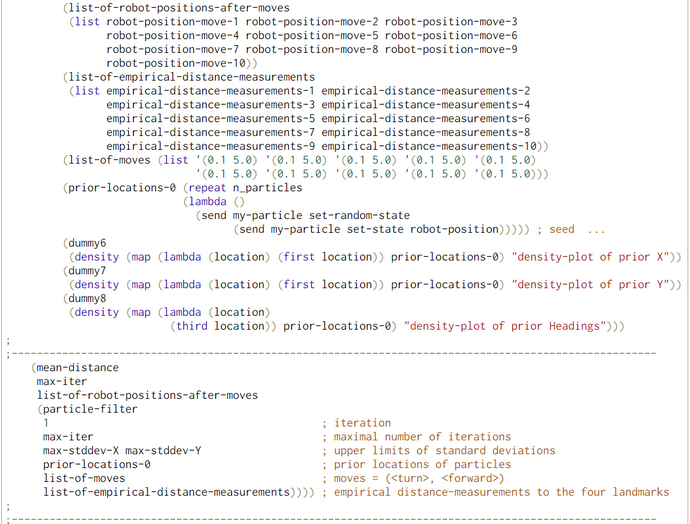This screenshot has height=524, width=690.
Task: Click 'robot-position-move-9' identifier
Action: tap(451, 49)
